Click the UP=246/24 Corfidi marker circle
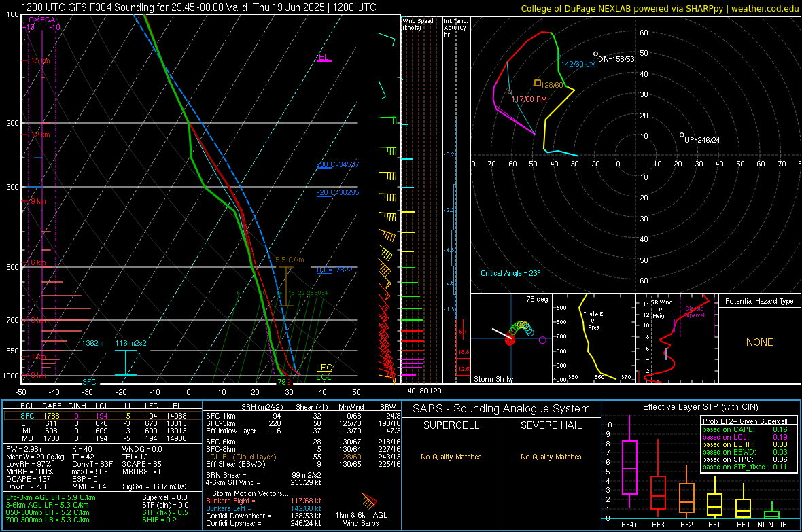The height and width of the screenshot is (532, 802). click(x=682, y=135)
